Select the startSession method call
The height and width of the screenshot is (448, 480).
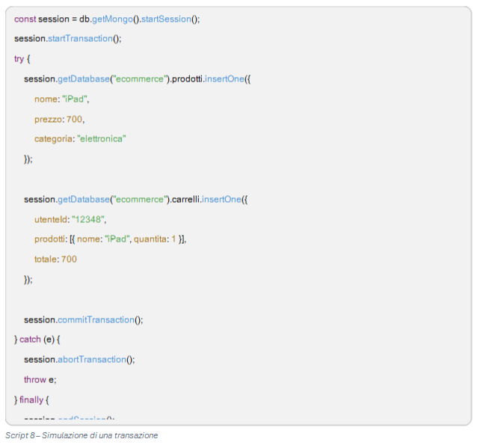(166, 19)
